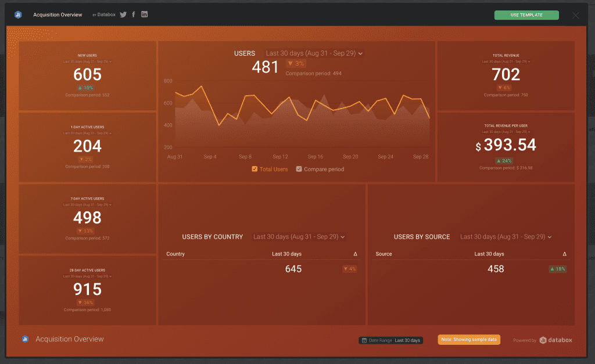Viewport: 595px width, 364px height.
Task: Toggle the Total Users checkbox
Action: coord(255,169)
